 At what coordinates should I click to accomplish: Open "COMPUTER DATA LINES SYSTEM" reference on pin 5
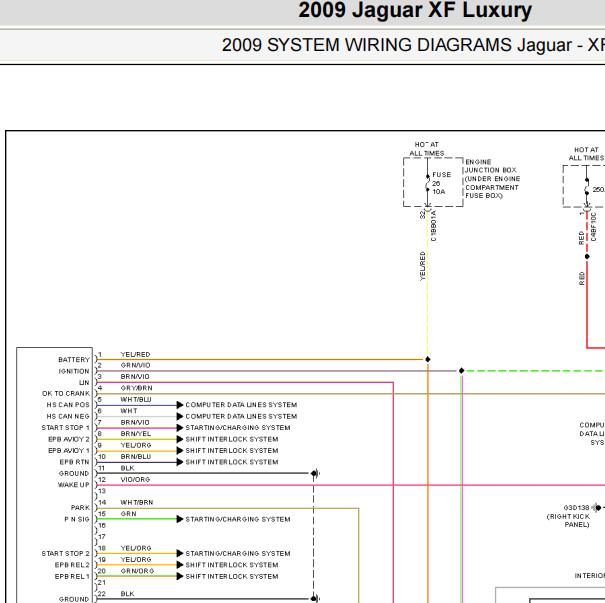[241, 405]
